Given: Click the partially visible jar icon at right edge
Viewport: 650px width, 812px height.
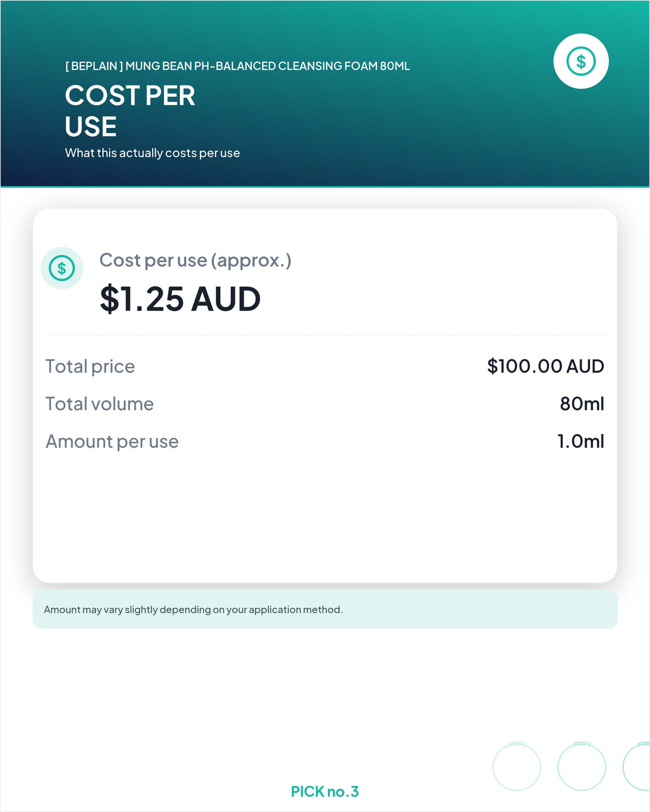Looking at the screenshot, I should click(x=637, y=766).
